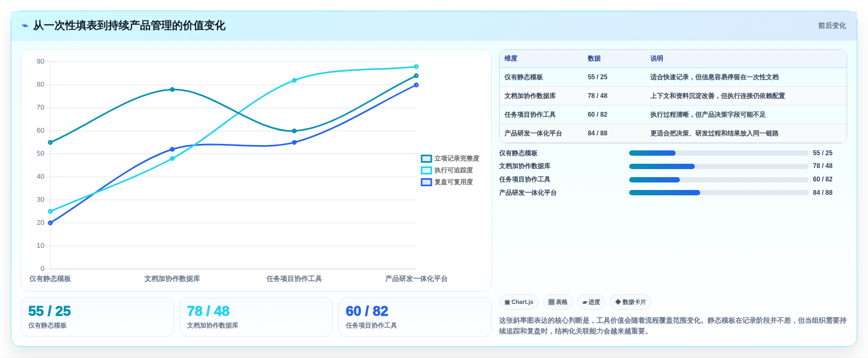Click the summary paragraph starting 这张斜率图

click(673, 326)
